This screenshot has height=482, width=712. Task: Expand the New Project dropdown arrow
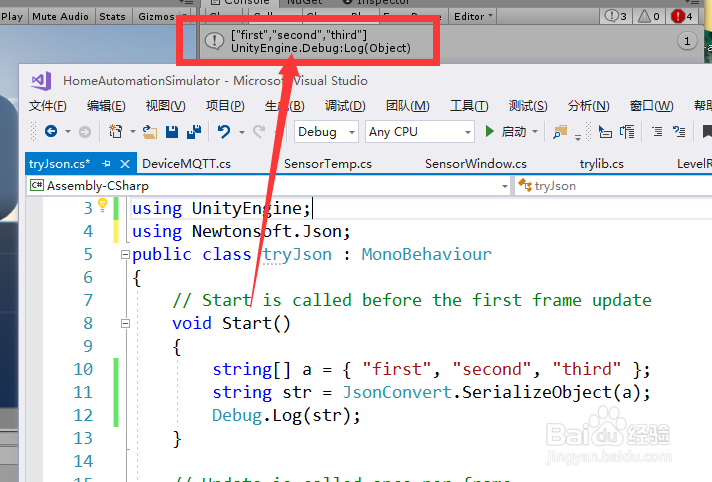tap(133, 132)
